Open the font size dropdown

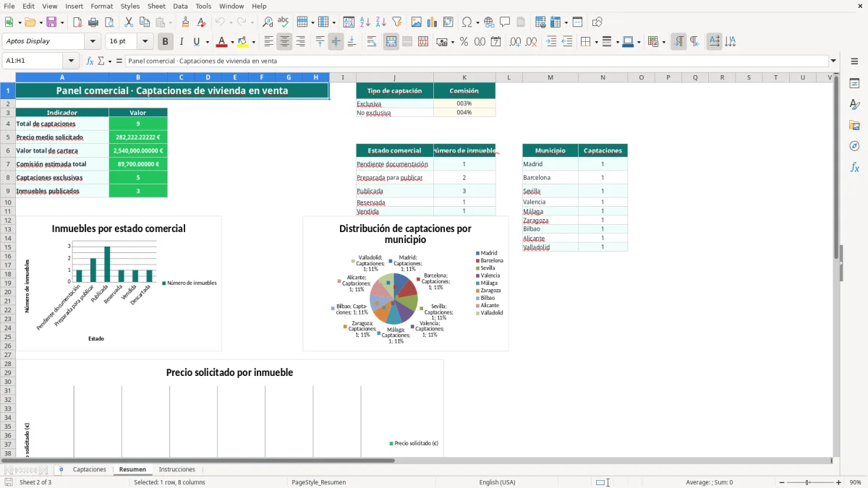click(x=145, y=42)
